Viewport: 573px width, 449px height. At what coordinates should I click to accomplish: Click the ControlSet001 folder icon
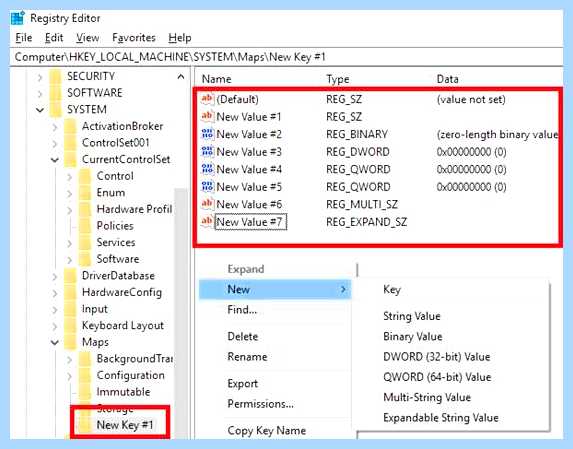70,143
